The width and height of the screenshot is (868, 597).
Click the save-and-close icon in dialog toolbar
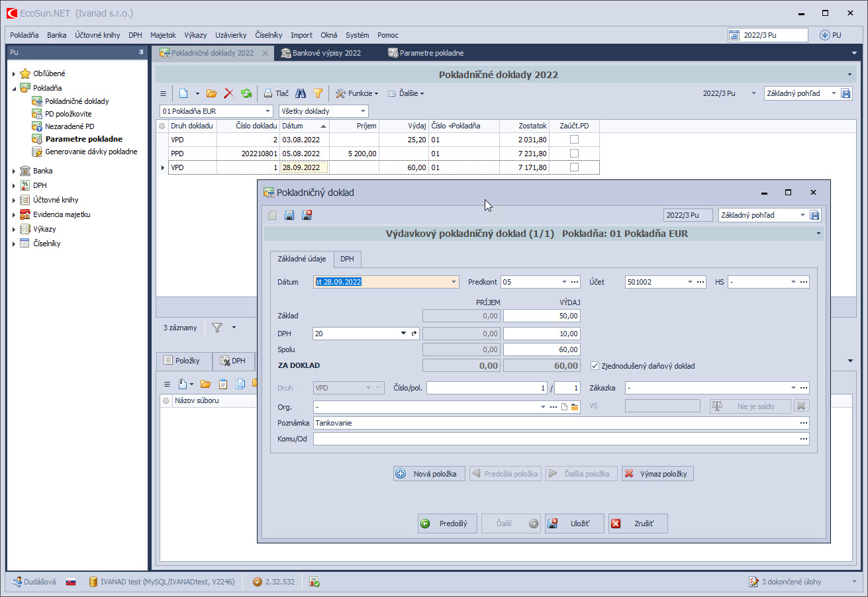coord(307,215)
